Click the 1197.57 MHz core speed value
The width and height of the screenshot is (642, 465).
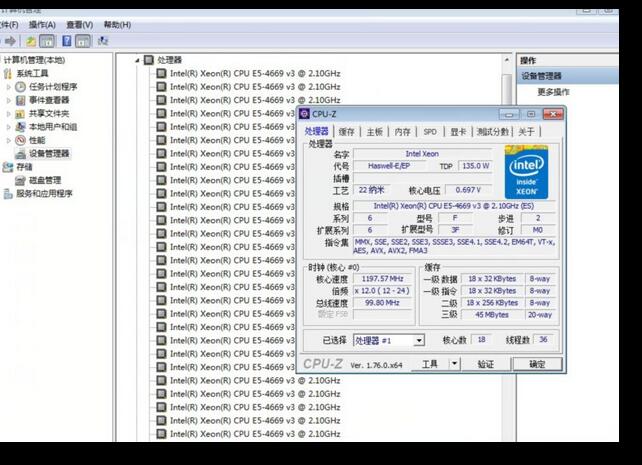tap(382, 279)
